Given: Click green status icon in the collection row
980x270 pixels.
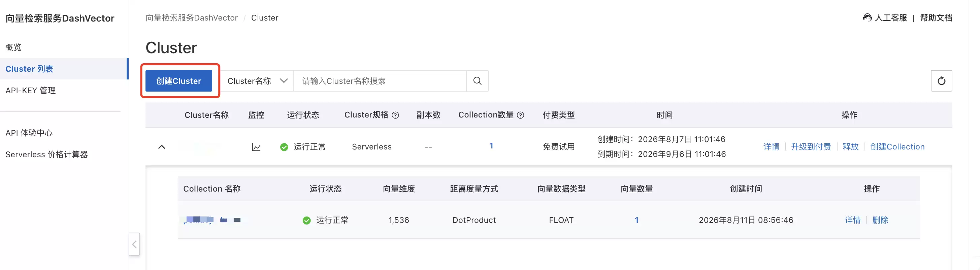Looking at the screenshot, I should [x=306, y=220].
